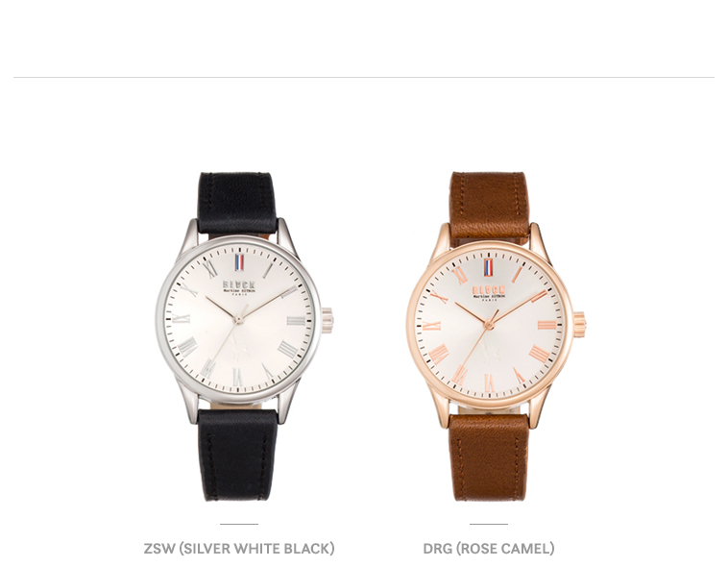Screen dimensions: 728x567
Task: Click the tricolor flag marker on rose dial
Action: click(x=489, y=267)
